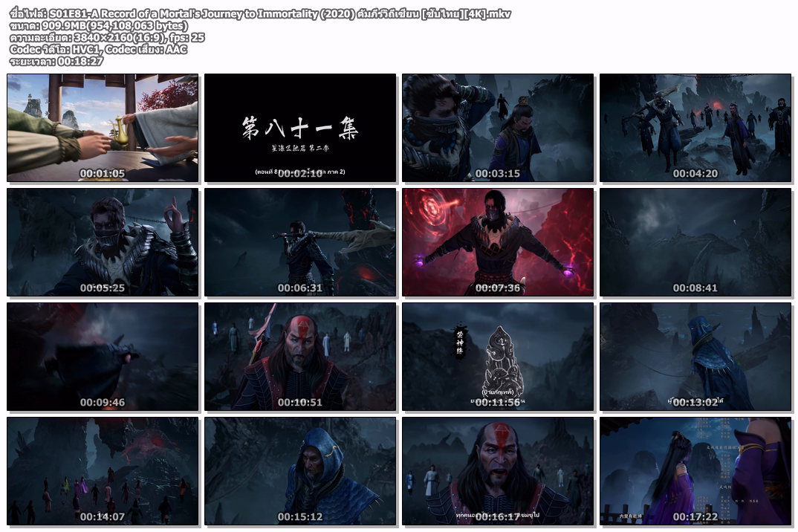The image size is (798, 532).
Task: Open the credits thumbnail at 00:17:22
Action: click(x=695, y=471)
